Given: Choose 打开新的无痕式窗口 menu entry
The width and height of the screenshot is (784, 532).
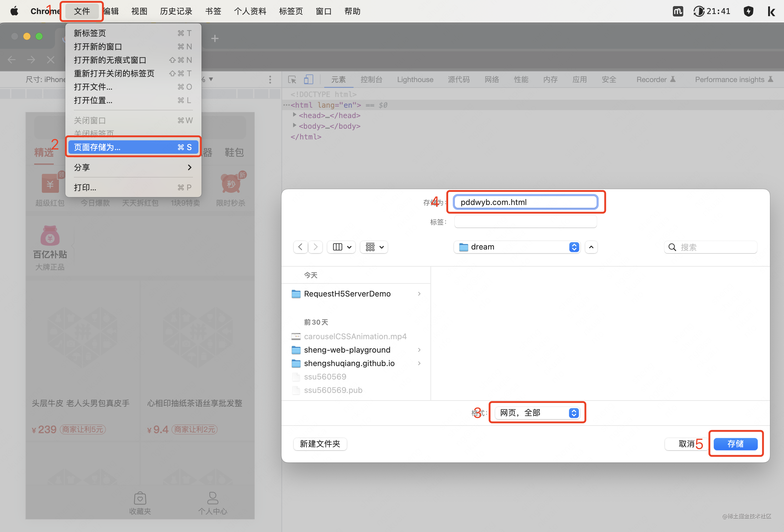Looking at the screenshot, I should (x=133, y=60).
